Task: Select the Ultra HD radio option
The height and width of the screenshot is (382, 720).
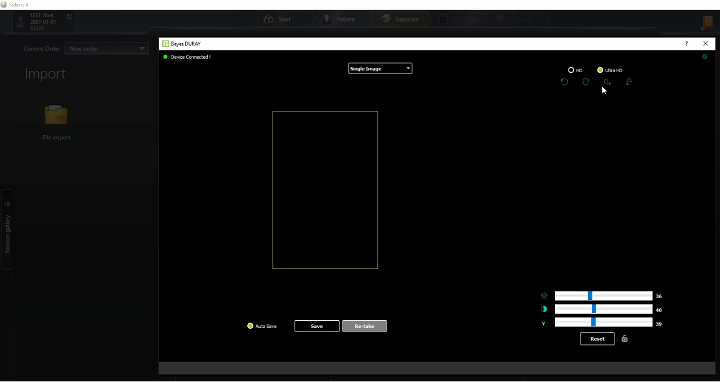Action: (x=600, y=70)
